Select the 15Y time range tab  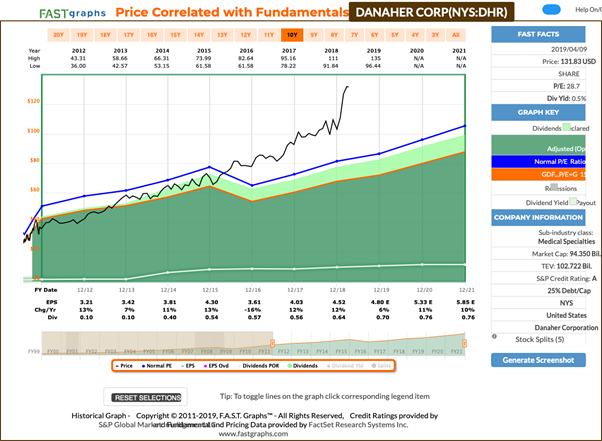click(175, 35)
